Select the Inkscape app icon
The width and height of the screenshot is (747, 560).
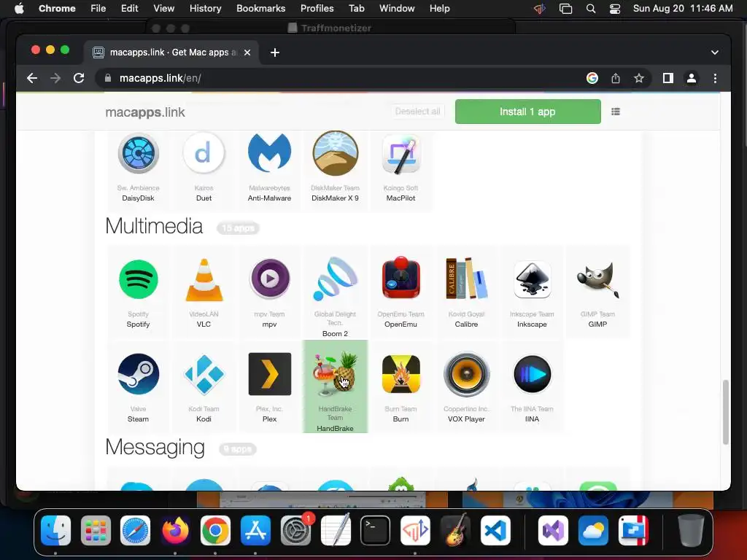(x=532, y=279)
